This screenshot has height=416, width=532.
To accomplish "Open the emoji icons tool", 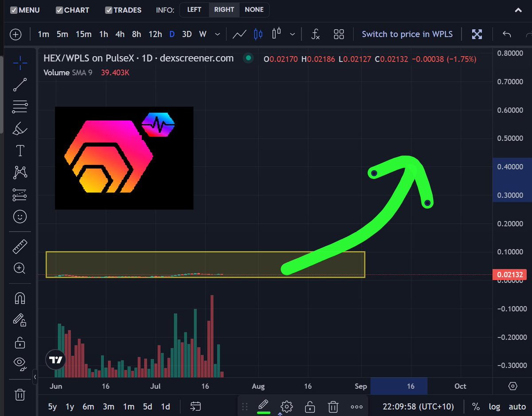I will (20, 217).
